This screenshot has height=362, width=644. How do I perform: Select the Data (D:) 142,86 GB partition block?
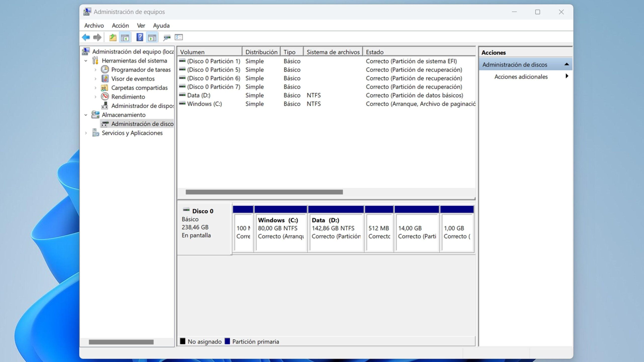[x=336, y=229]
